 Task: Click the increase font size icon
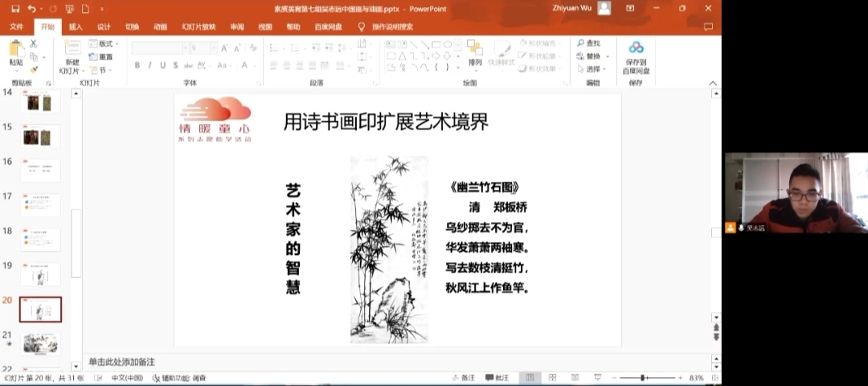coord(225,48)
